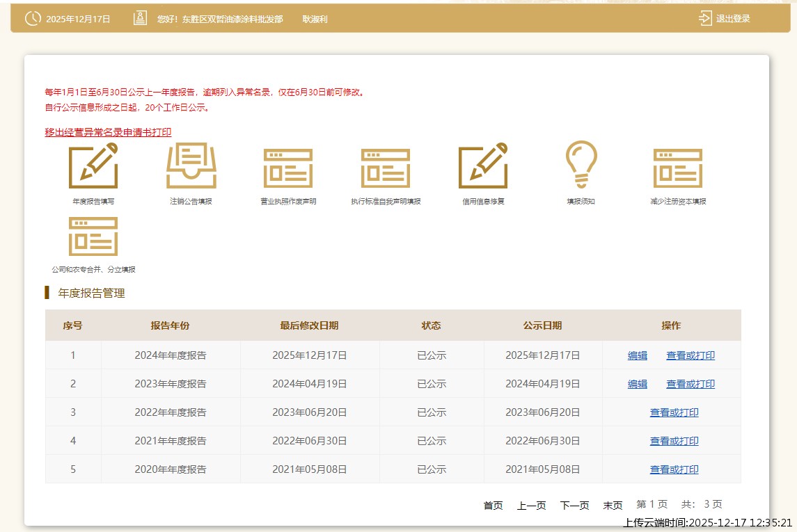
Task: Go to 下一页 of report list
Action: pyautogui.click(x=574, y=506)
